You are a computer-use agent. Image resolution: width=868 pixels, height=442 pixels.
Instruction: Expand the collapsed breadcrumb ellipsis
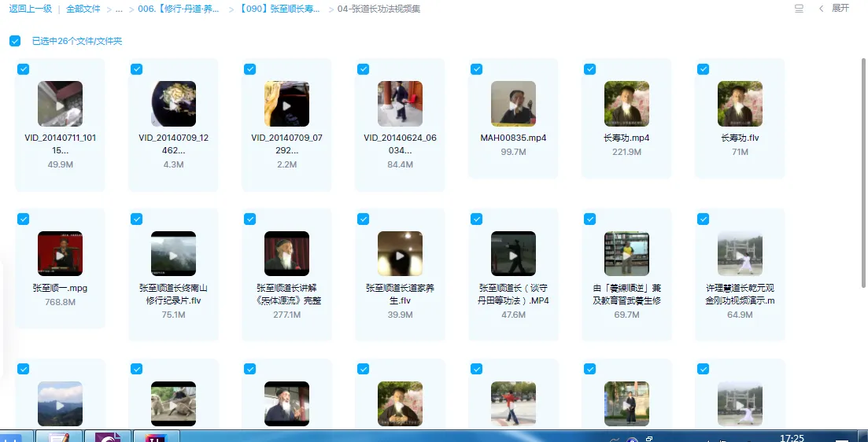point(118,9)
